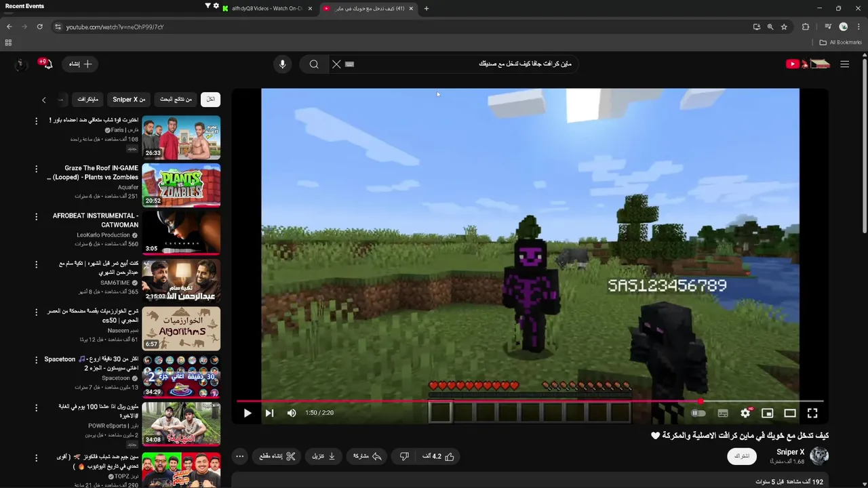Open the YouTube hamburger guide menu

pyautogui.click(x=844, y=64)
